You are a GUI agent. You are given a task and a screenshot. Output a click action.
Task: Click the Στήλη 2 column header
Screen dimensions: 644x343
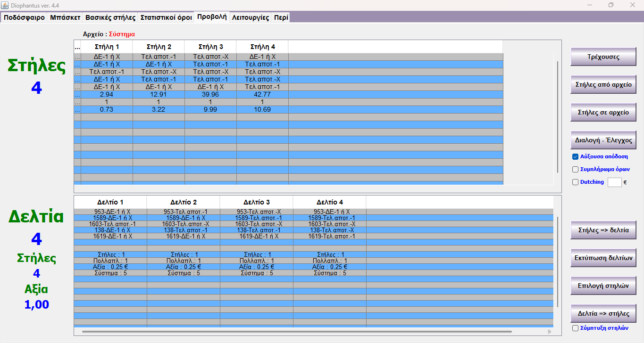point(159,47)
